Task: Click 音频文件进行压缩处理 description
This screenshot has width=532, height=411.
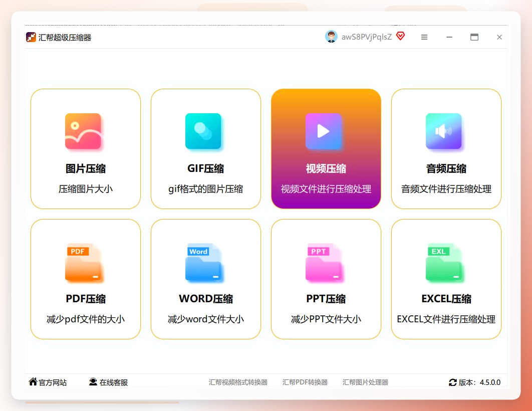Action: pyautogui.click(x=446, y=189)
